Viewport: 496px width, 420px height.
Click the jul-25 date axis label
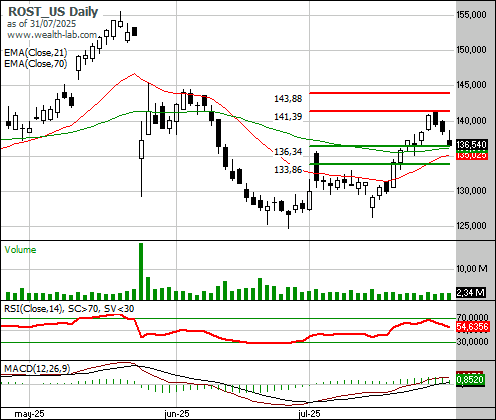click(x=309, y=414)
